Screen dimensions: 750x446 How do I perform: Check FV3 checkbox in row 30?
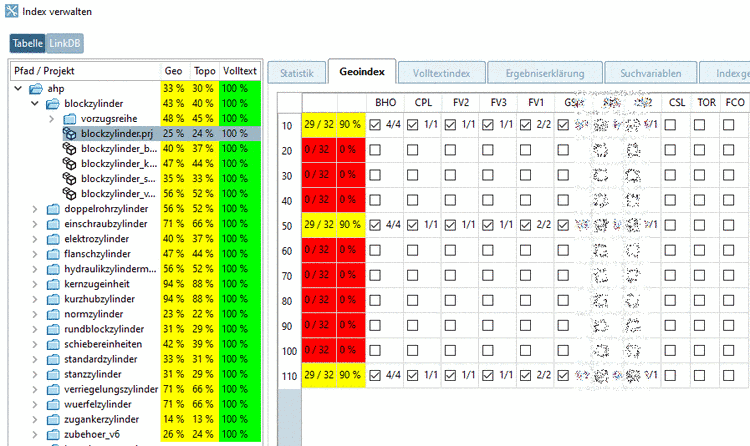tap(487, 175)
